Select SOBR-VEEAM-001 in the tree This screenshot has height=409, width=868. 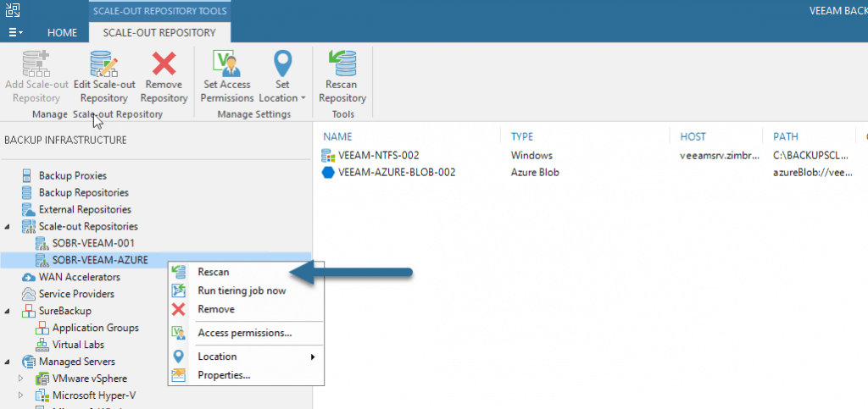click(93, 243)
